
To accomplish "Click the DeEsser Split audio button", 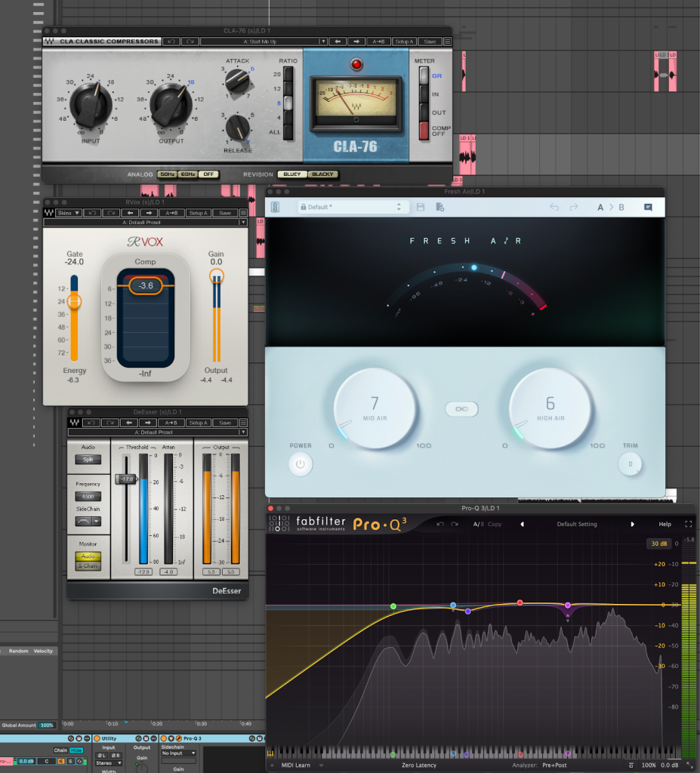I will tap(88, 459).
